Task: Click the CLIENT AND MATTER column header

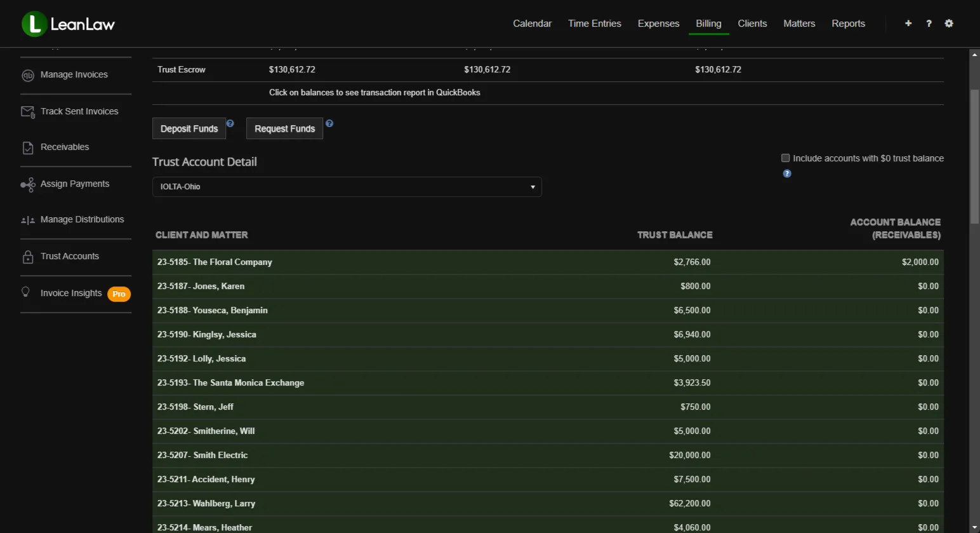Action: [202, 235]
